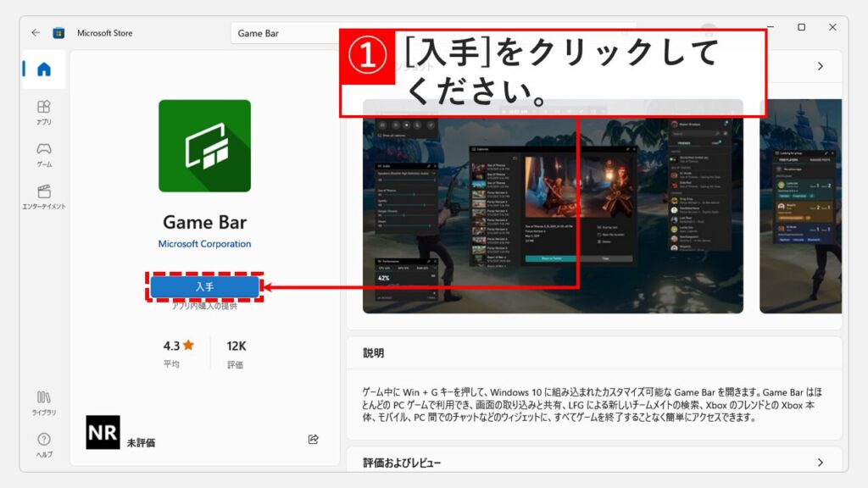Viewport: 868px width, 488px height.
Task: Click the 未評価 rating label
Action: click(141, 442)
